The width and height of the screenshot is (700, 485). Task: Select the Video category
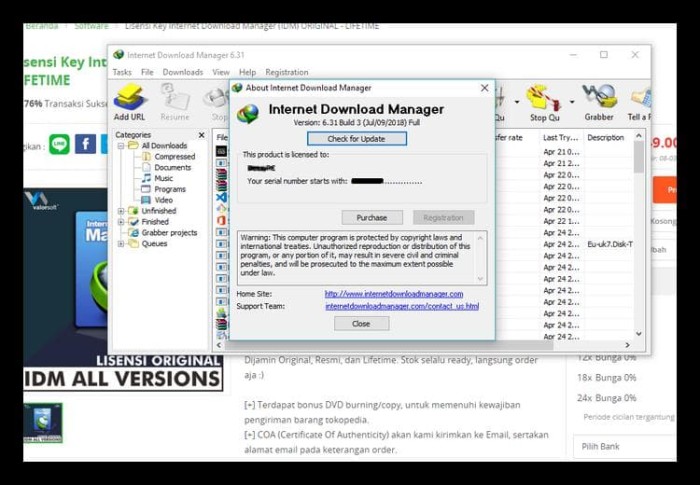pyautogui.click(x=163, y=200)
